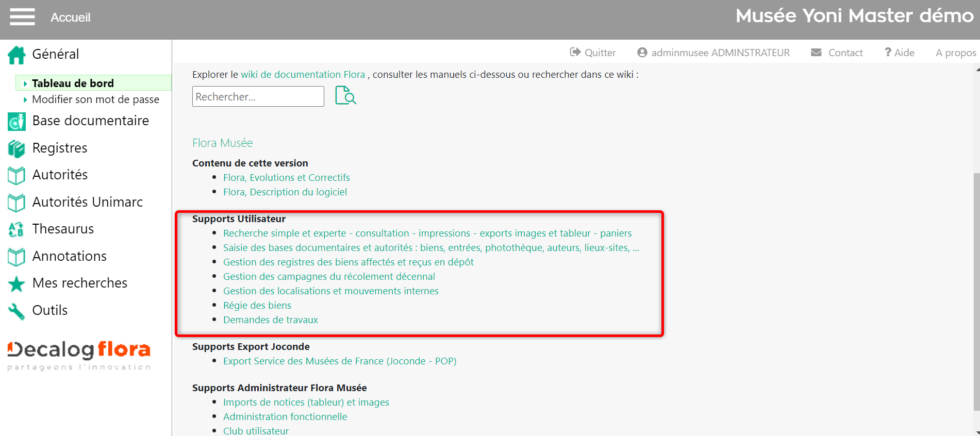Image resolution: width=980 pixels, height=436 pixels.
Task: Click the Autorités book icon
Action: click(16, 176)
